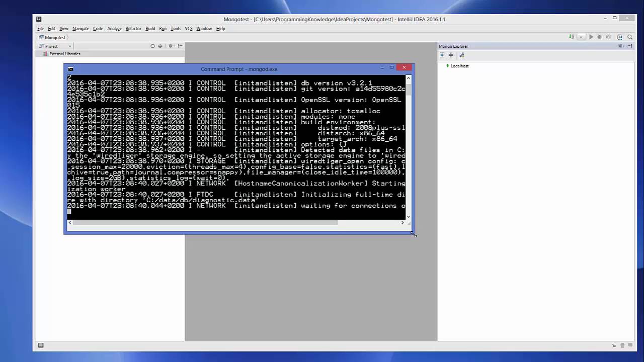Click IntelliJ IDEA app icon in title bar
This screenshot has height=362, width=644.
point(39,19)
